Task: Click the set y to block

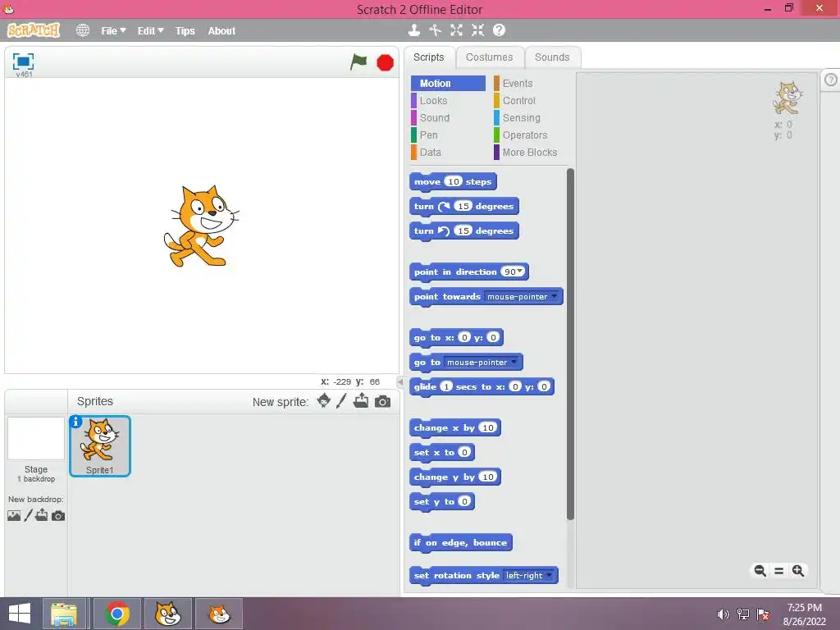Action: (442, 502)
